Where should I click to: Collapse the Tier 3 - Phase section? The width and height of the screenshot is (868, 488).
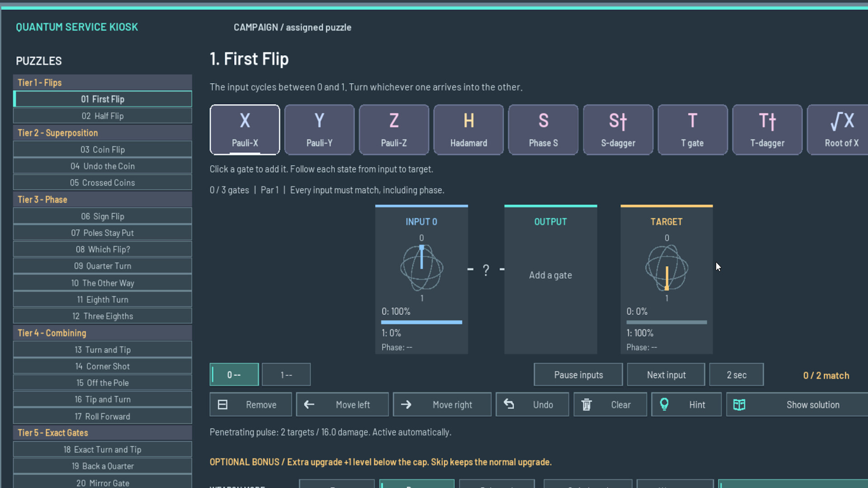pos(103,200)
